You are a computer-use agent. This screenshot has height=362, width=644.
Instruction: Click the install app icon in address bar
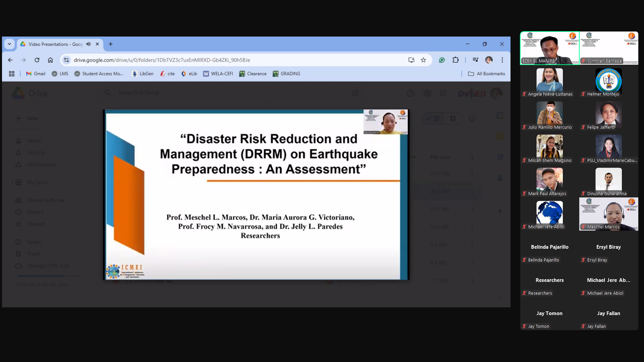(411, 60)
